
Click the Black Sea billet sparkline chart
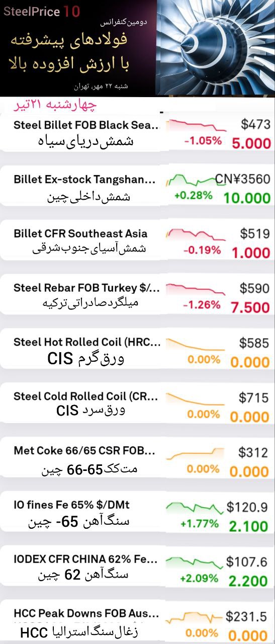pyautogui.click(x=197, y=125)
